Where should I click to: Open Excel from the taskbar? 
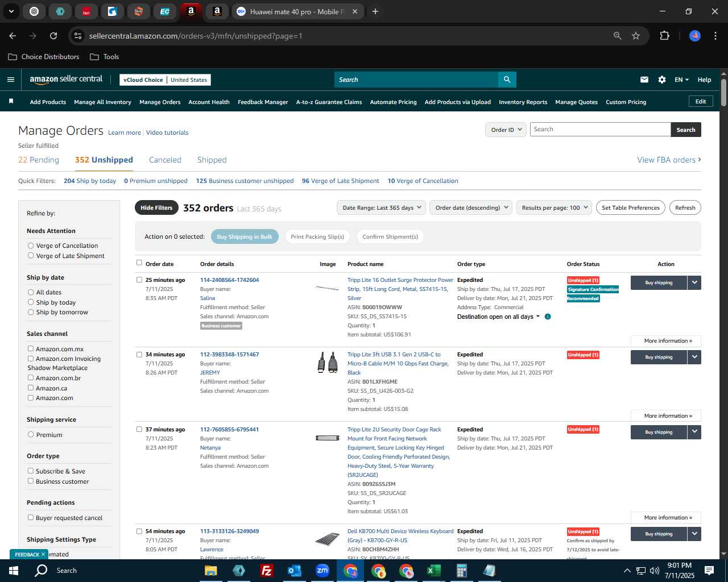point(433,571)
